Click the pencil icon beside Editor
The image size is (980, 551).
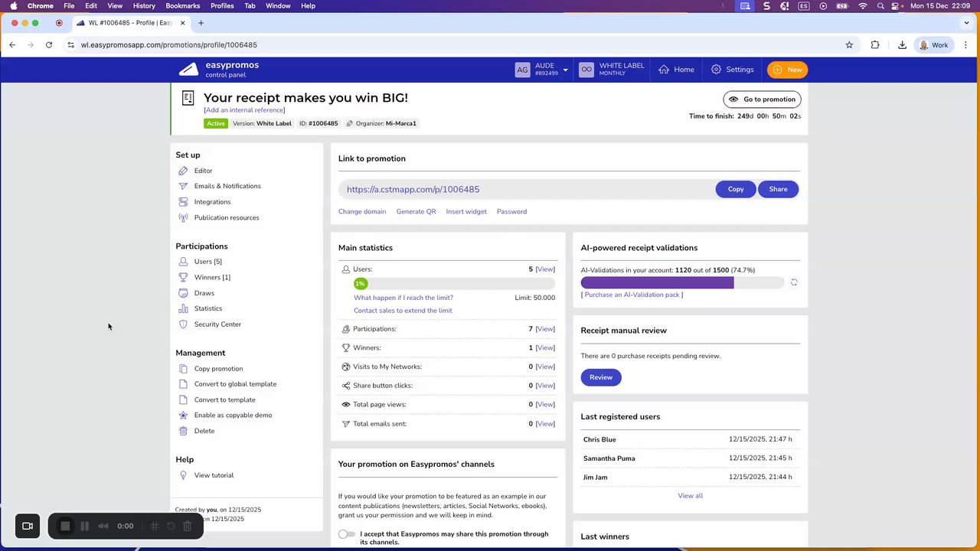183,171
